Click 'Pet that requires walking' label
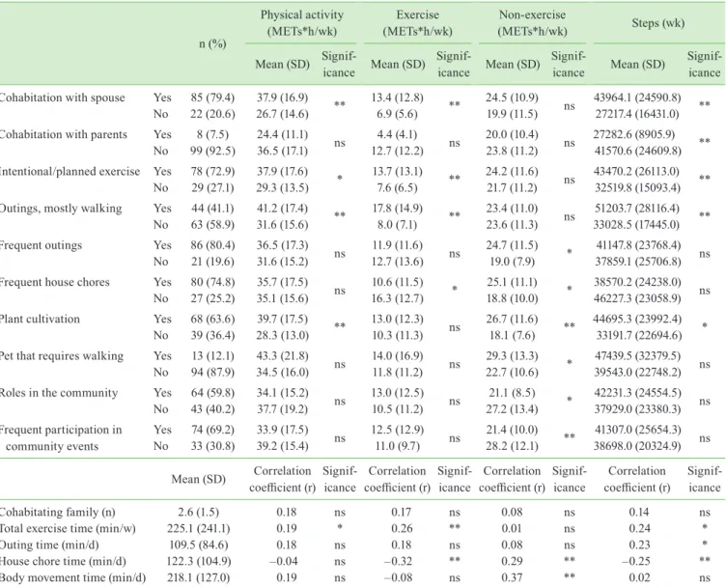 [62, 356]
